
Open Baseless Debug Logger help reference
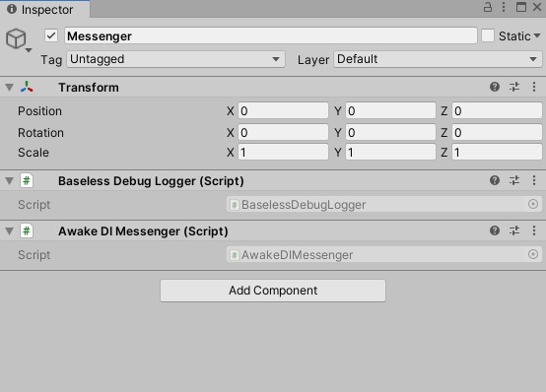495,180
